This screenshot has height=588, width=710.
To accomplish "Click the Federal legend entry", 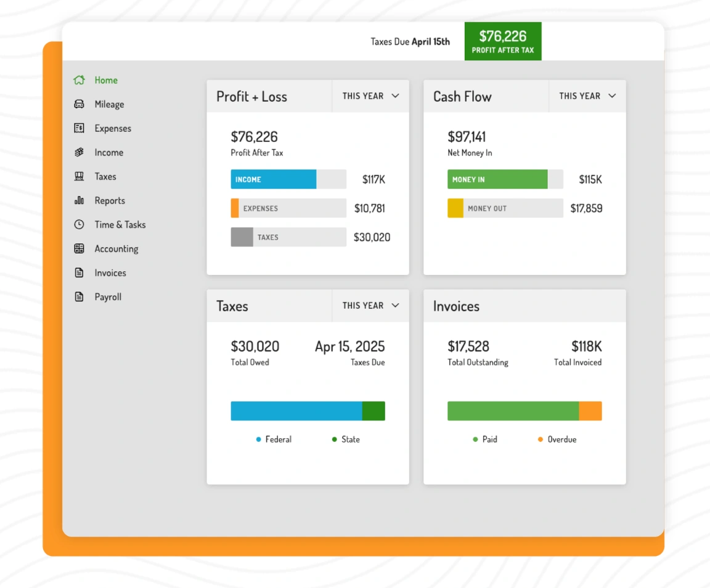I will [274, 439].
